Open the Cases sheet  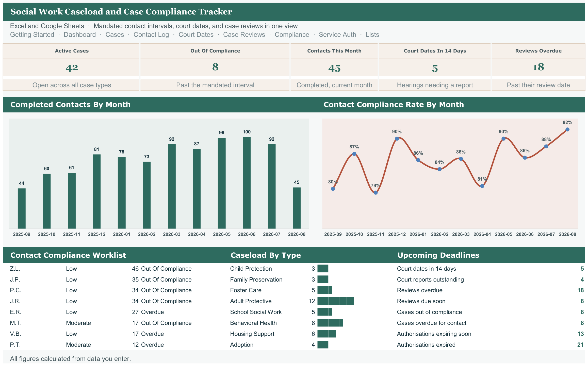coord(115,34)
